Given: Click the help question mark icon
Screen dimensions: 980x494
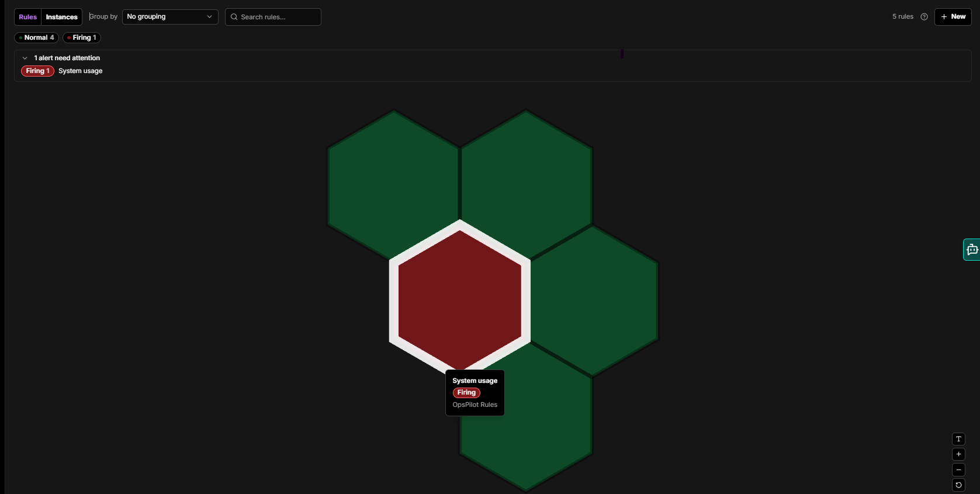Looking at the screenshot, I should click(x=924, y=17).
